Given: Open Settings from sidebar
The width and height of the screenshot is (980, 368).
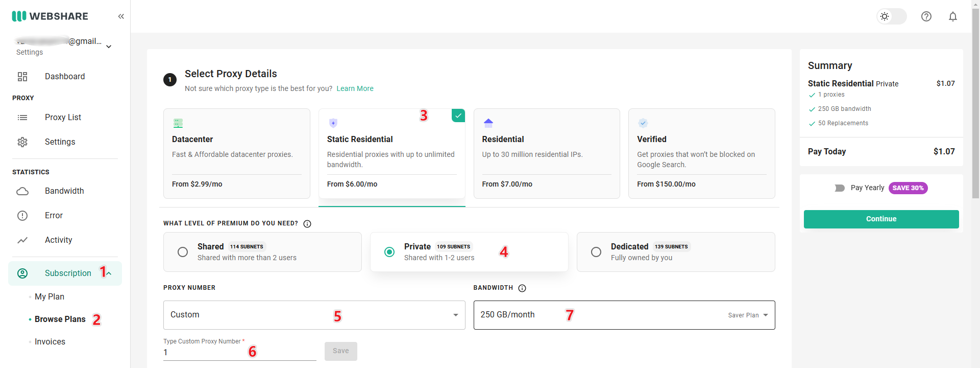Looking at the screenshot, I should pos(60,142).
